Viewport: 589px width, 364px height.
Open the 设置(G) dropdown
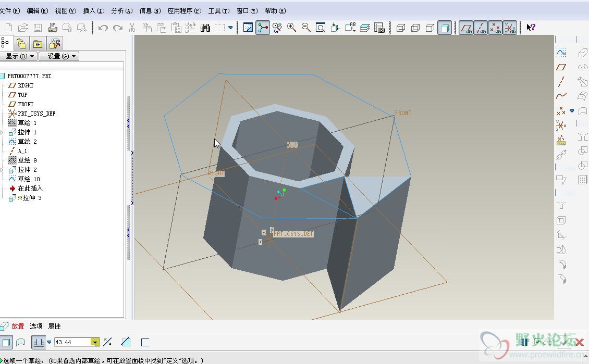(59, 56)
